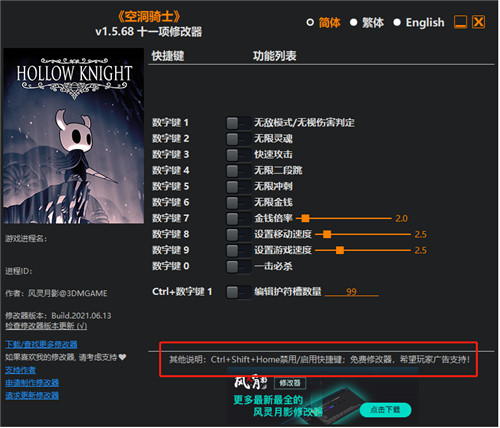The height and width of the screenshot is (428, 500).
Task: Toggle 无敌模式 invincible mode switch
Action: 239,123
